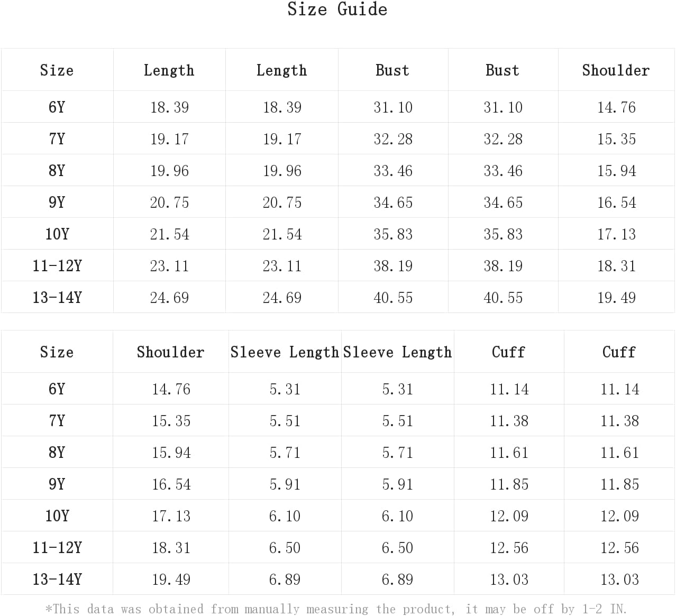Click the Size header in top table
The height and width of the screenshot is (616, 676).
tap(57, 70)
